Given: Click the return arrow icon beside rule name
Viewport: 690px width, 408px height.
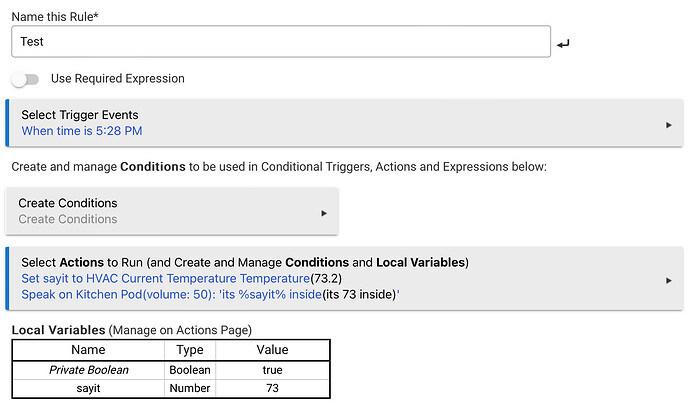Looking at the screenshot, I should point(563,44).
